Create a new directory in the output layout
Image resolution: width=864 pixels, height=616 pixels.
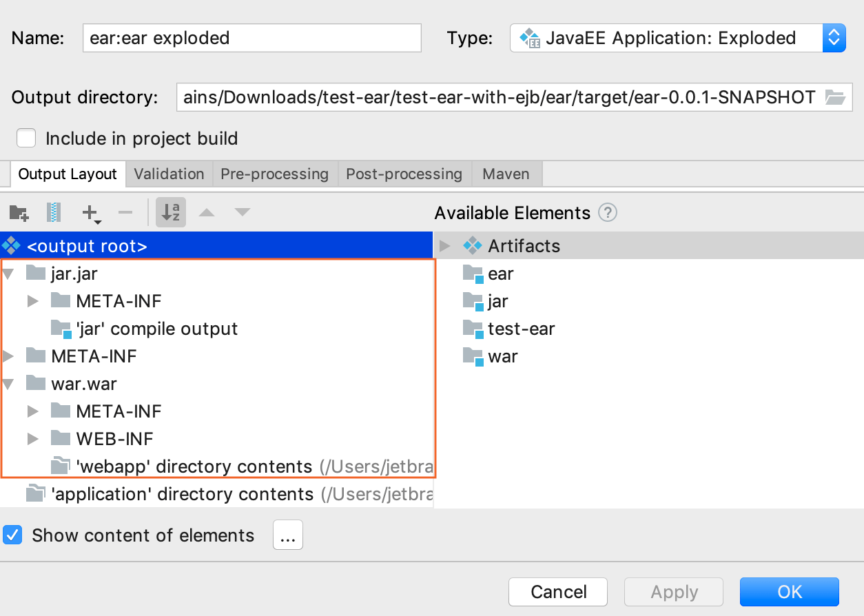[19, 212]
